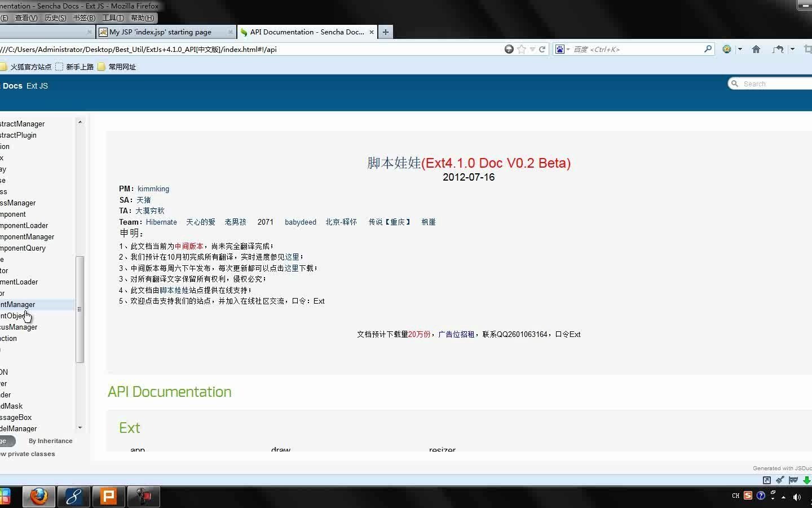Bookmark this page with the star icon
This screenshot has width=812, height=508.
point(522,49)
